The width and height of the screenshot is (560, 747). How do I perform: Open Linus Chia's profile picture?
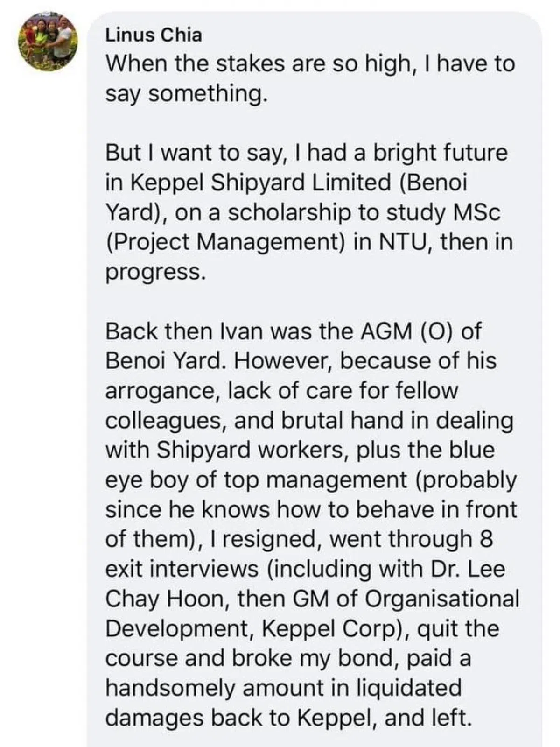pyautogui.click(x=48, y=41)
